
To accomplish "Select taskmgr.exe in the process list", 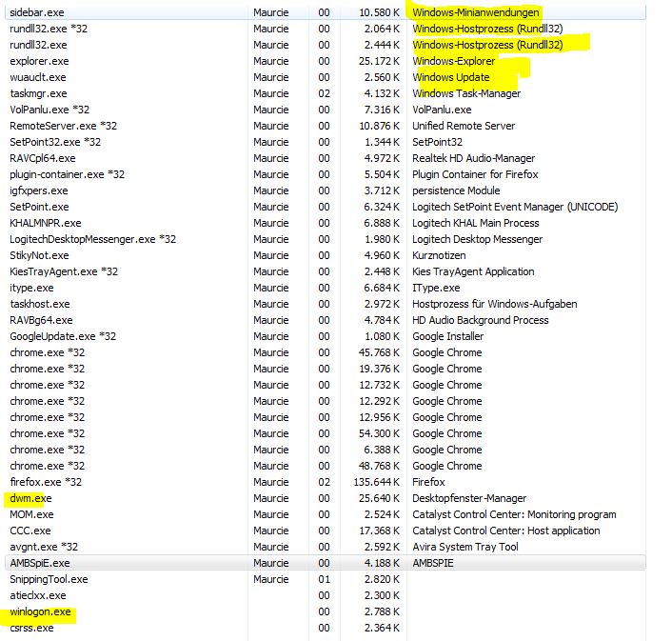I will coord(38,94).
